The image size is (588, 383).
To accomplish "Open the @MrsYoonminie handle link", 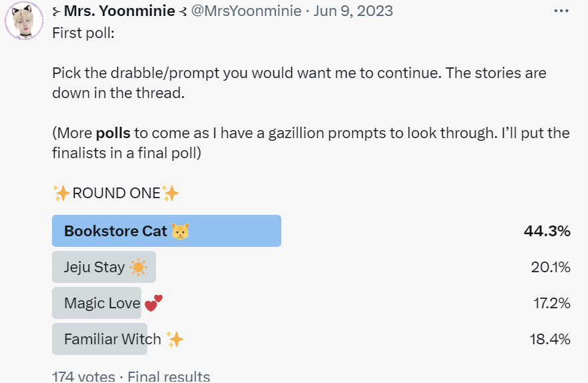I will coord(247,11).
